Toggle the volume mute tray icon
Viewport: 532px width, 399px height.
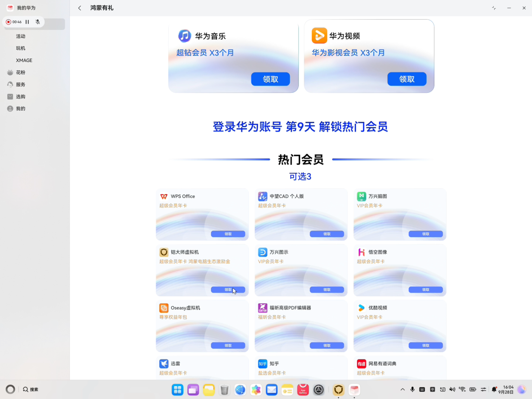point(452,389)
